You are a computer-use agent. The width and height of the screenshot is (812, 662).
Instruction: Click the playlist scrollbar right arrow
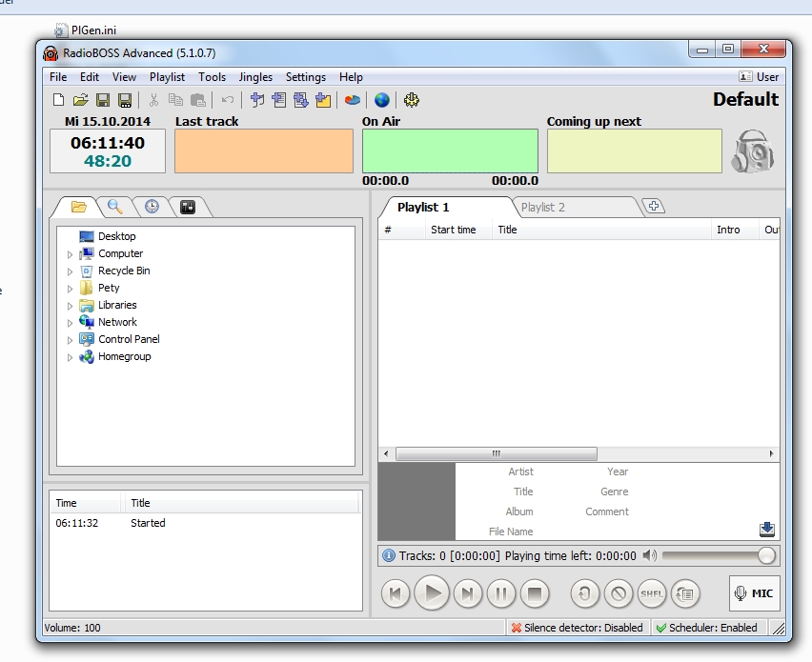772,454
